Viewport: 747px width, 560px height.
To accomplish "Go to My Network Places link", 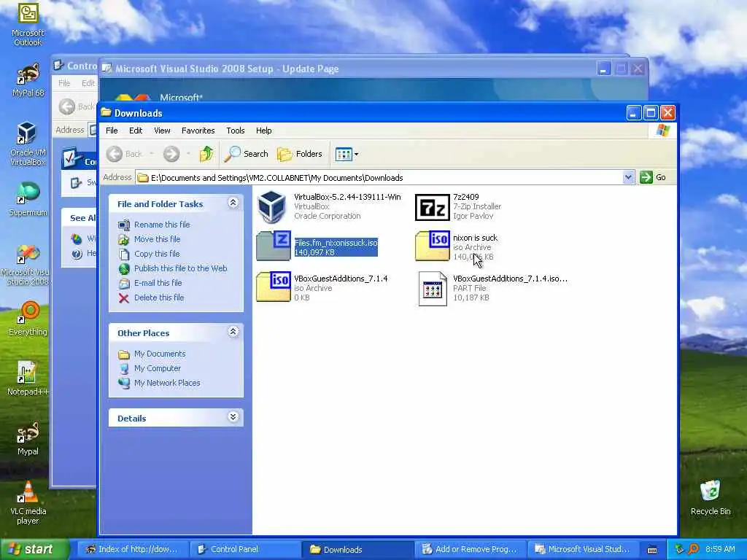I will tap(167, 383).
